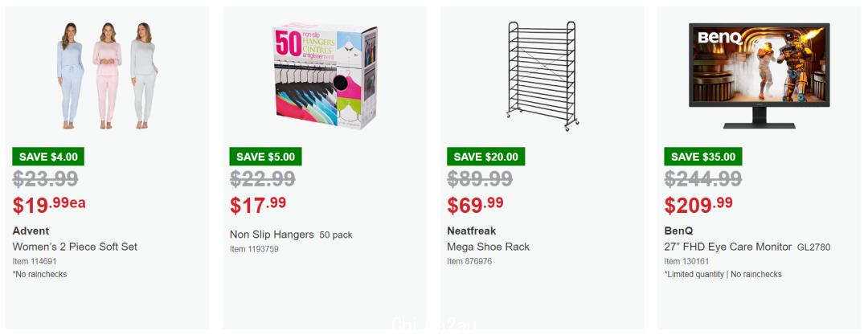Screen dimensions: 868x335
Task: Select the $17.99 sale price
Action: (258, 205)
